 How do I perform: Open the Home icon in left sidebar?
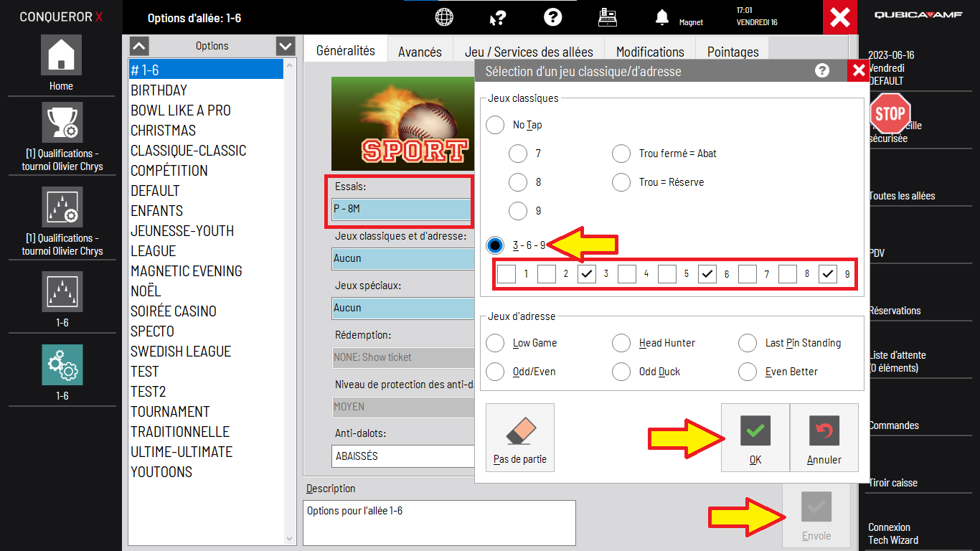pyautogui.click(x=62, y=55)
